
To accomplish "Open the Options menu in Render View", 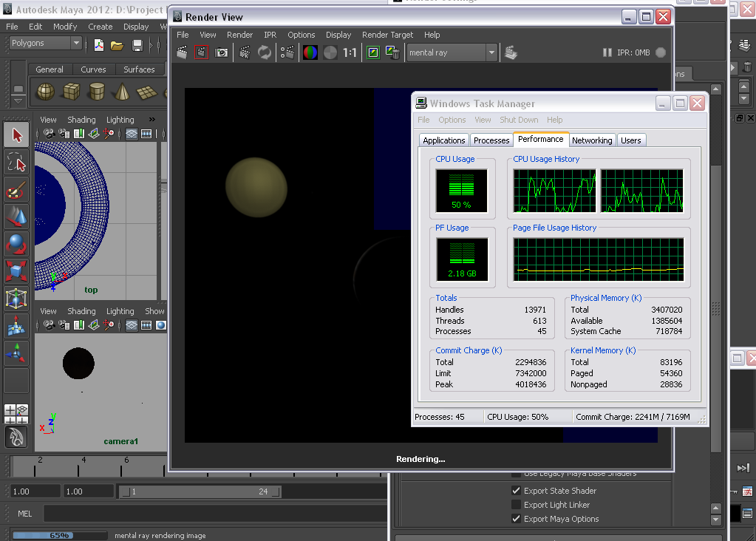I will pyautogui.click(x=302, y=35).
